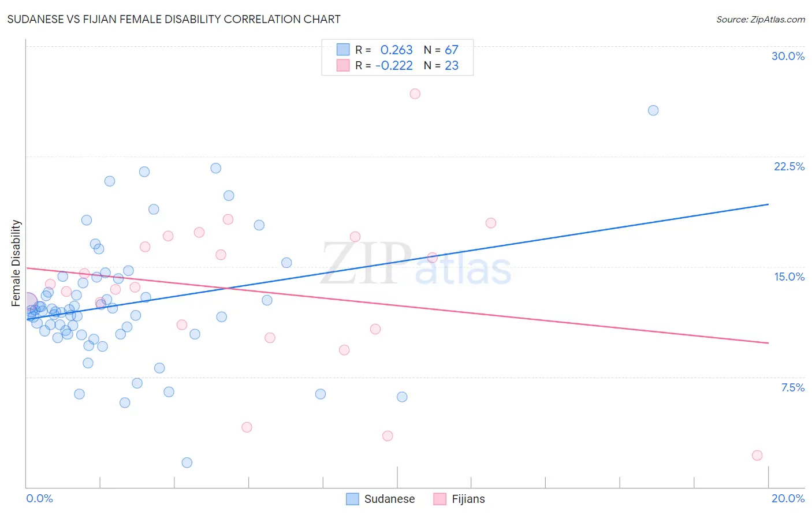812x515 pixels.
Task: Click the blue Sudanese swatch in bottom legend
Action: 353,499
